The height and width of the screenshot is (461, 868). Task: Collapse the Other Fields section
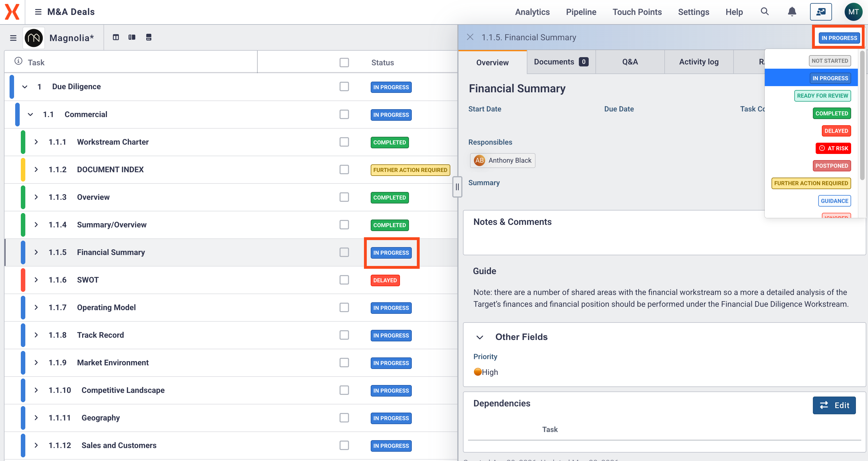pos(480,337)
